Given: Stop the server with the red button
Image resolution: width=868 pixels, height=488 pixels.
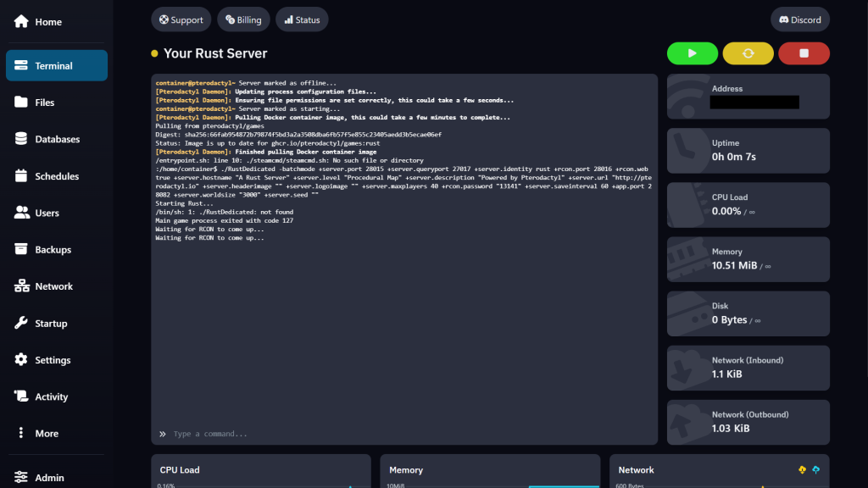Looking at the screenshot, I should [x=804, y=53].
